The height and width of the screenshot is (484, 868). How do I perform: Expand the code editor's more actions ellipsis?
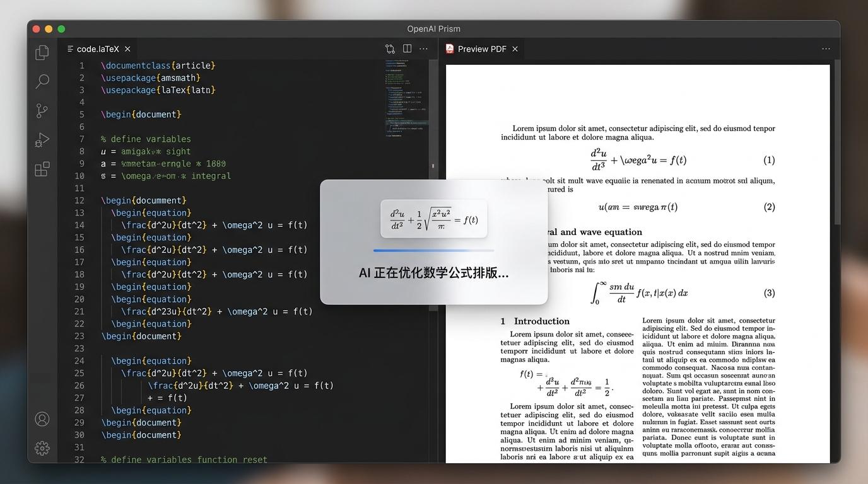coord(424,49)
